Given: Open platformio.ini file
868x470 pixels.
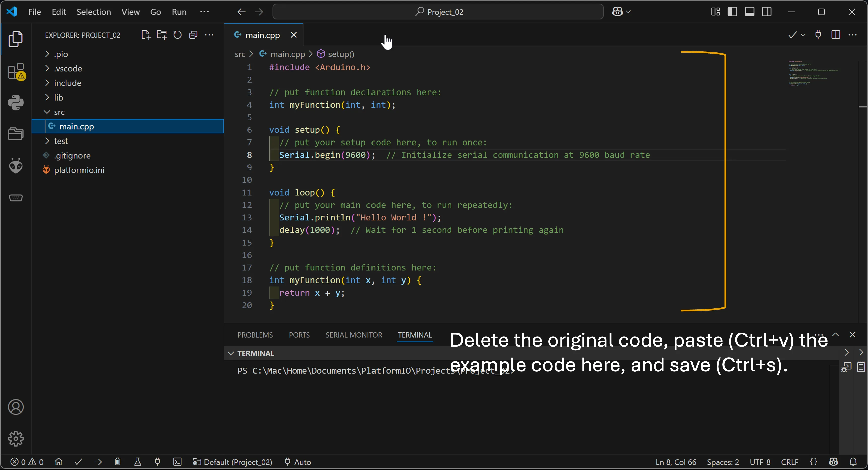Looking at the screenshot, I should [127, 170].
